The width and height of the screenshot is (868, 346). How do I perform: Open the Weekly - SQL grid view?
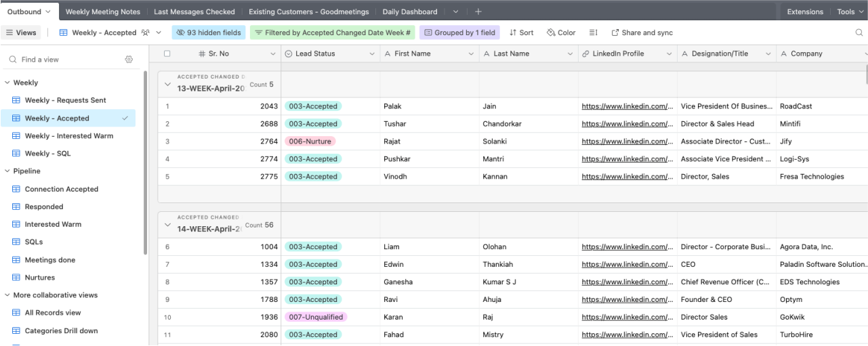point(47,154)
